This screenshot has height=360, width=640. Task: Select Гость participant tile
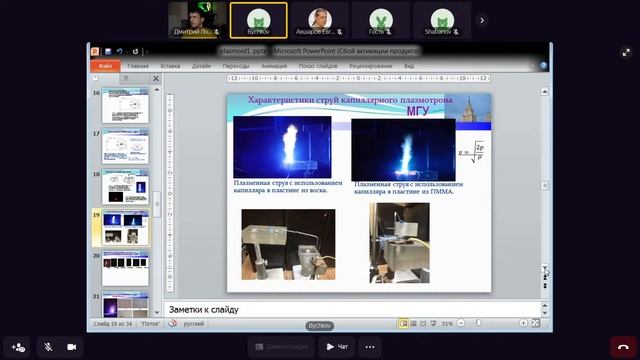(381, 20)
